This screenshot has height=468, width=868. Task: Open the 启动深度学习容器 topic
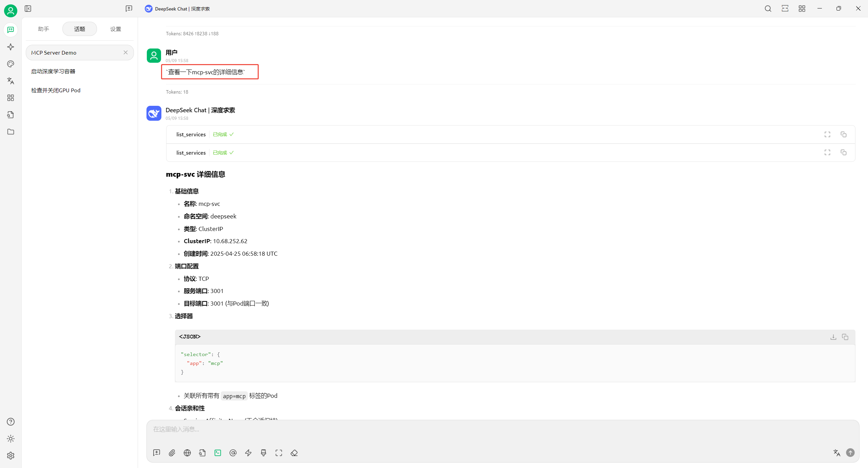click(80, 71)
